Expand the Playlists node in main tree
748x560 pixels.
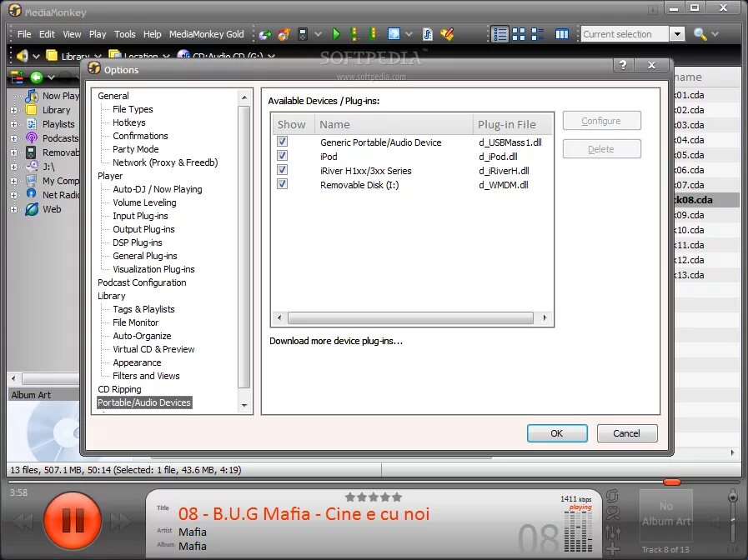coord(14,124)
